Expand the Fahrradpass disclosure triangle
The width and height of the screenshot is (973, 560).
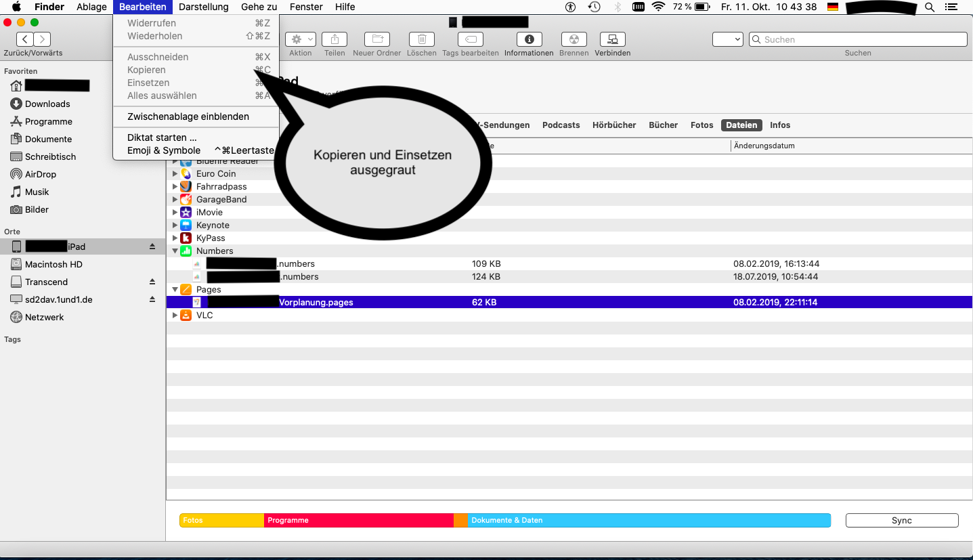(175, 186)
